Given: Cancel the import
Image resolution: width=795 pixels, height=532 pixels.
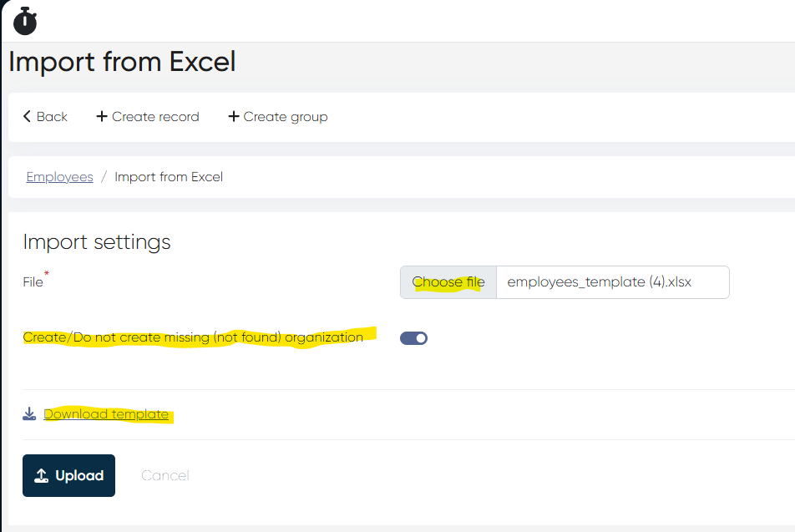Looking at the screenshot, I should [165, 476].
